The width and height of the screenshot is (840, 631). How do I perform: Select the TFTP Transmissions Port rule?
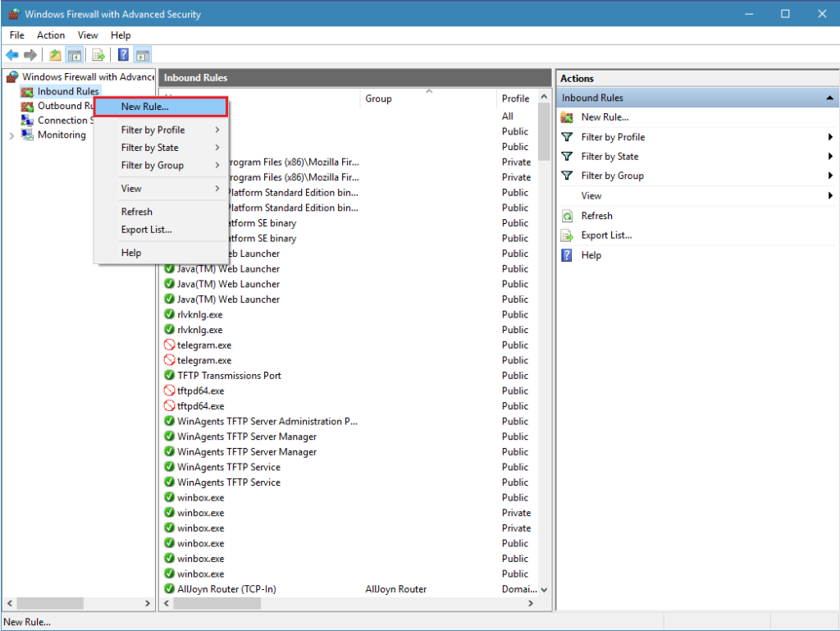(x=229, y=376)
